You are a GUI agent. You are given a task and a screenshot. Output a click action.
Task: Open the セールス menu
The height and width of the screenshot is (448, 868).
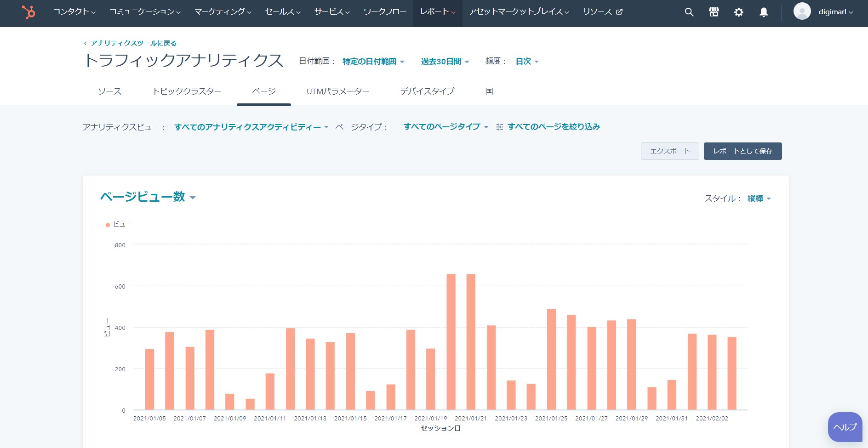[x=283, y=12]
